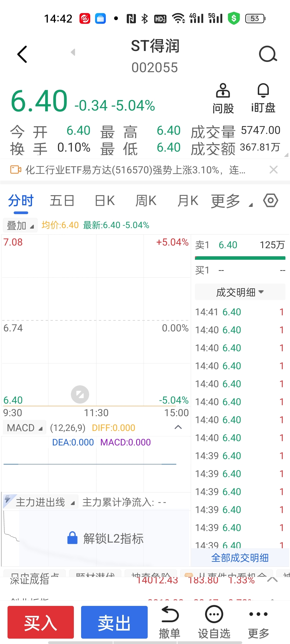Tap the 7.08 upper limit price label
The width and height of the screenshot is (290, 644).
click(x=13, y=242)
